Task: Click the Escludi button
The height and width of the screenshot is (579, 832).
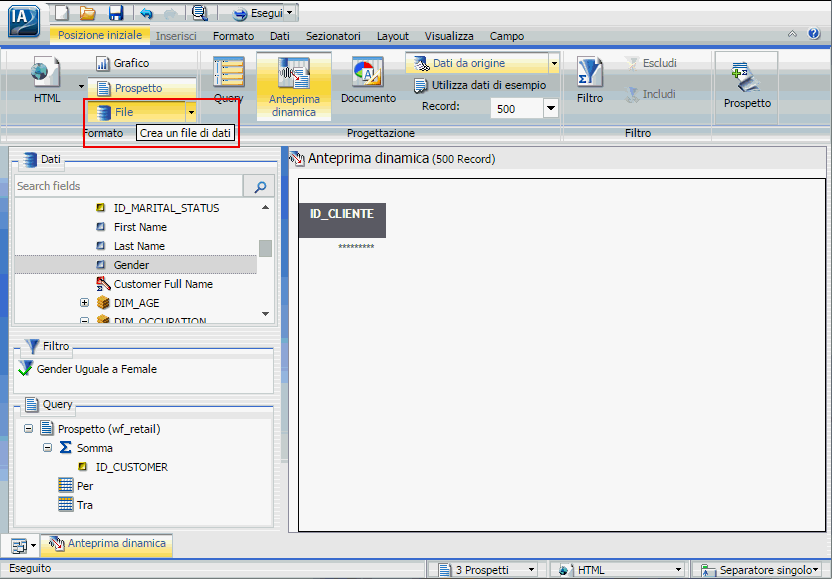Action: coord(651,63)
